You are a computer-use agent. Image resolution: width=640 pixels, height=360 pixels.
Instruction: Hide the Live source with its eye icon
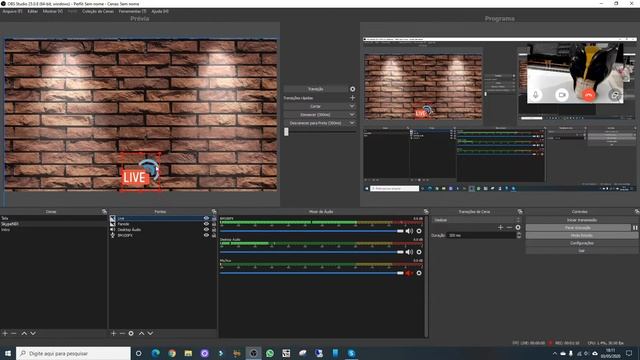(206, 218)
